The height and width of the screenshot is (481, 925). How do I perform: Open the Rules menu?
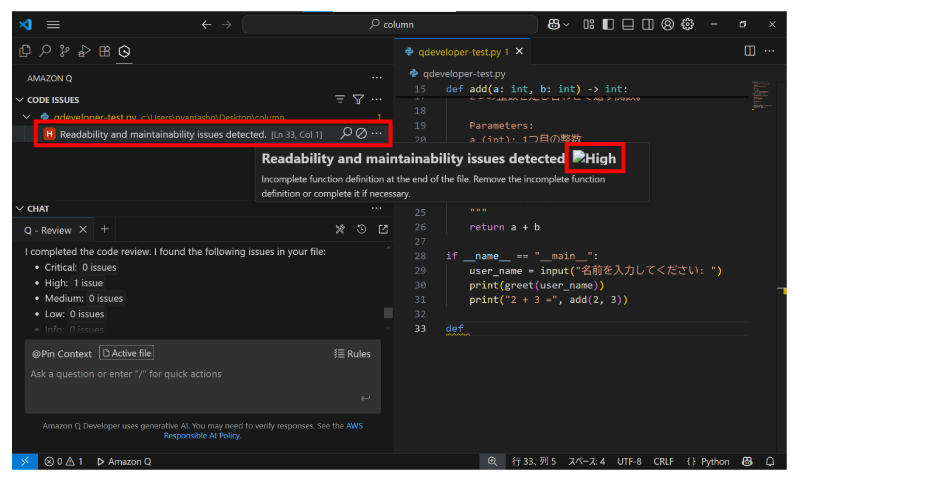[x=352, y=354]
